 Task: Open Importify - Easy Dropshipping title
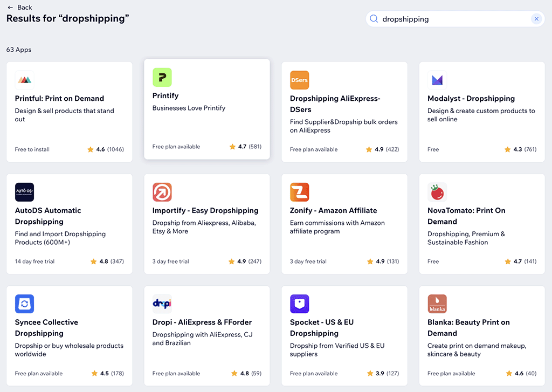coord(205,210)
